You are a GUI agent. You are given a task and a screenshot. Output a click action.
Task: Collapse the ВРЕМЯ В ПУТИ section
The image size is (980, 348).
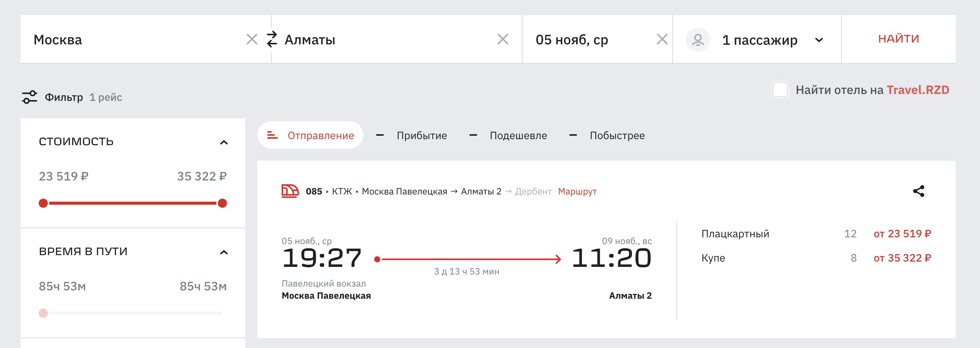click(x=224, y=252)
